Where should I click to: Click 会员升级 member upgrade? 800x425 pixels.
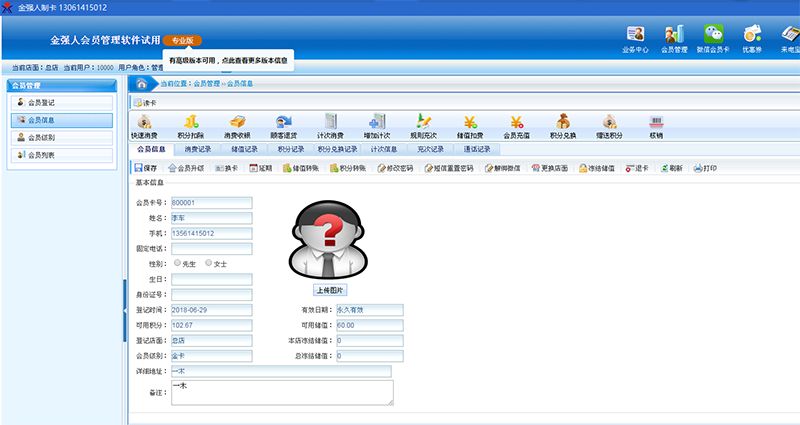pos(186,168)
